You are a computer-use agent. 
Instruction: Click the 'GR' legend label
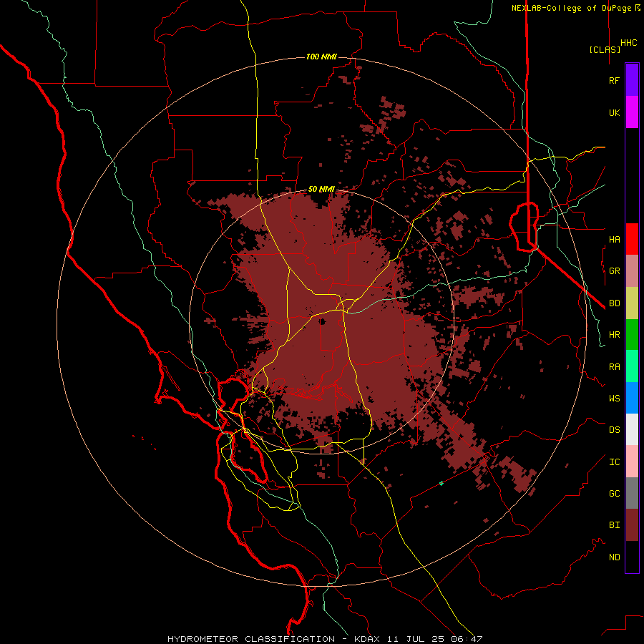tap(614, 271)
